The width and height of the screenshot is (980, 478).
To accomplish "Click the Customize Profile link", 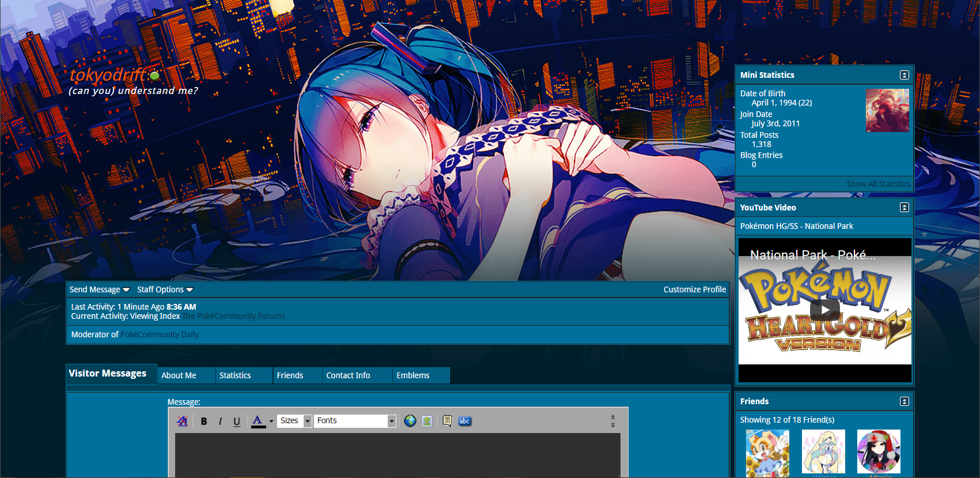I will (x=695, y=289).
